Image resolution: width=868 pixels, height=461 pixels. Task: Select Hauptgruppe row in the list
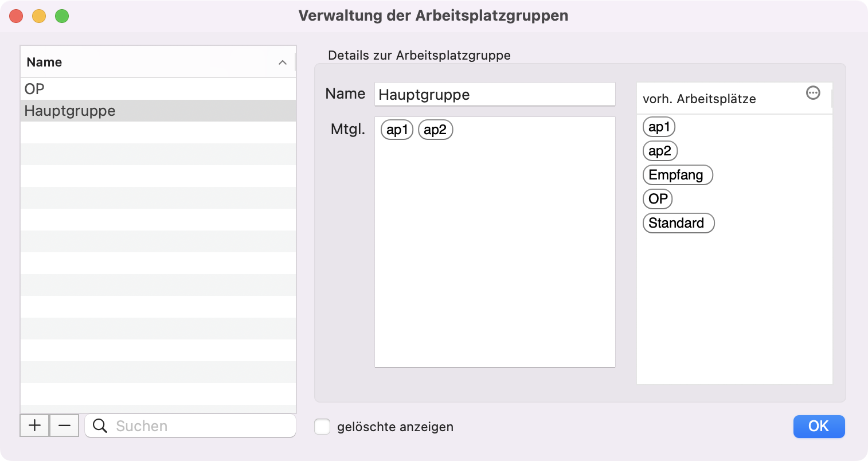click(x=158, y=111)
